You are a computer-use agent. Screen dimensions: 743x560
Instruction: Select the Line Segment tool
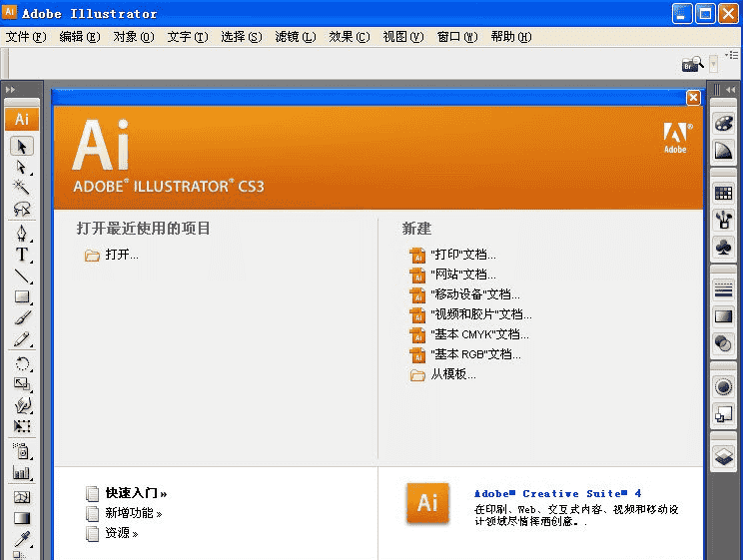[x=22, y=276]
